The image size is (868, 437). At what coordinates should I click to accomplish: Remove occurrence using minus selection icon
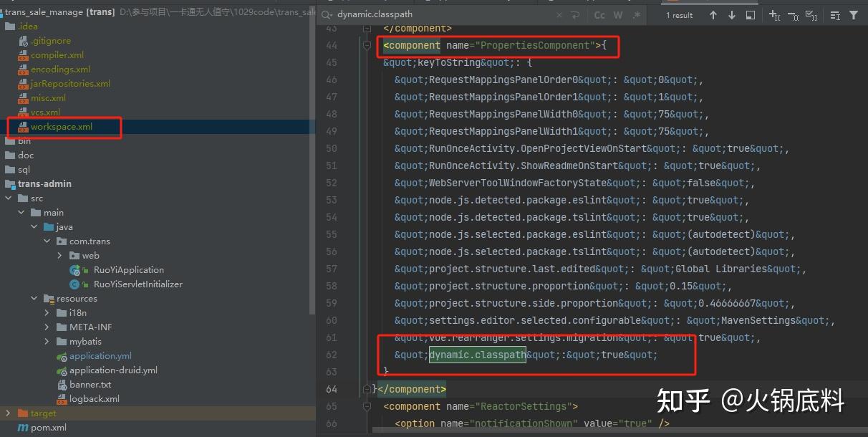tap(794, 15)
